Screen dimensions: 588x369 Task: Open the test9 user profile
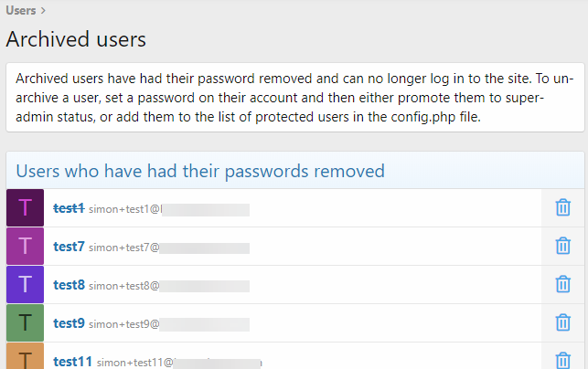coord(69,323)
